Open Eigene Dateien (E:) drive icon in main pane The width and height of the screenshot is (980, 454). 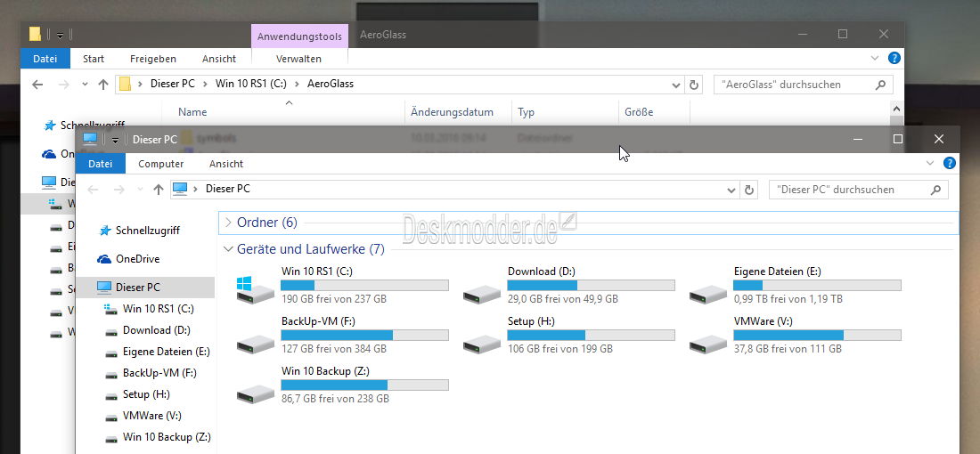point(708,294)
